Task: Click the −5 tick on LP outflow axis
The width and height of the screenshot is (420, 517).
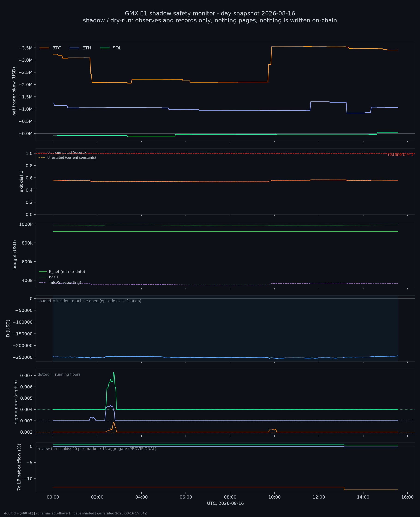Action: tap(30, 463)
